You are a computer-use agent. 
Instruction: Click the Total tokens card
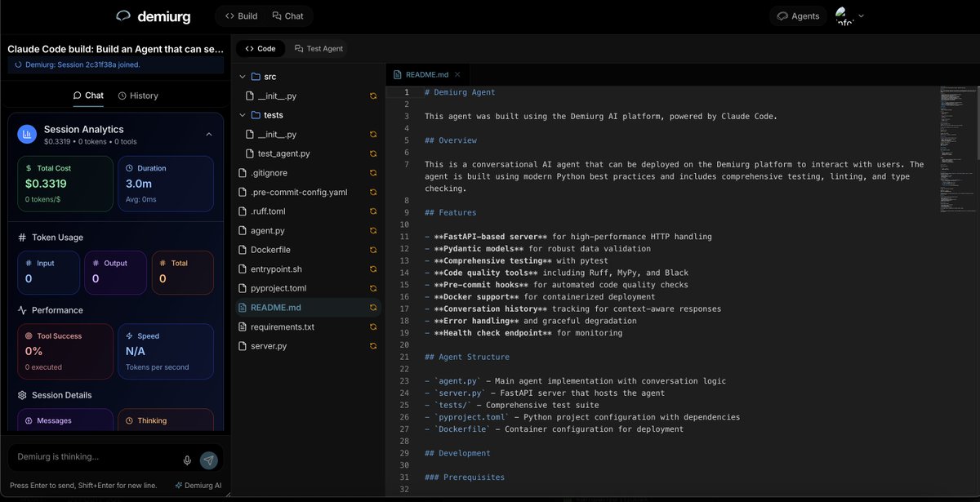pyautogui.click(x=183, y=273)
